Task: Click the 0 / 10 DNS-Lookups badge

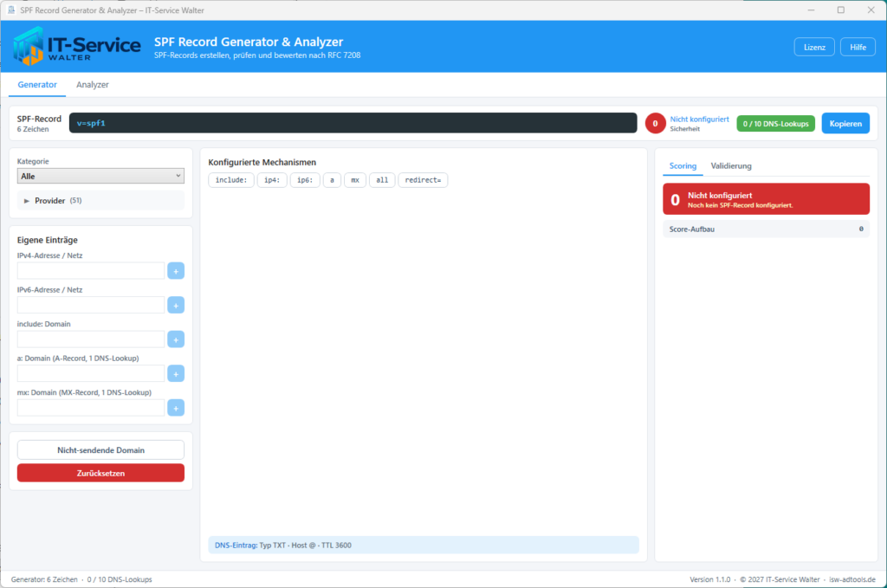Action: 775,124
